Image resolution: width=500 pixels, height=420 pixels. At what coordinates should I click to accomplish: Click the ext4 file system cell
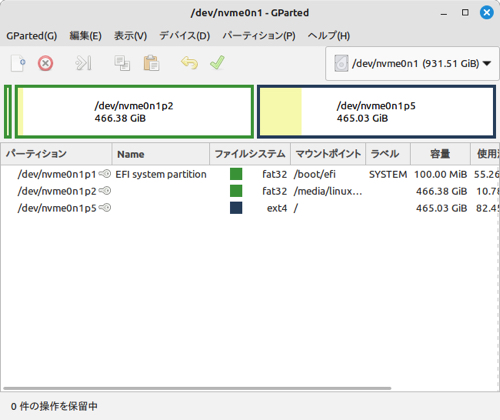point(277,208)
